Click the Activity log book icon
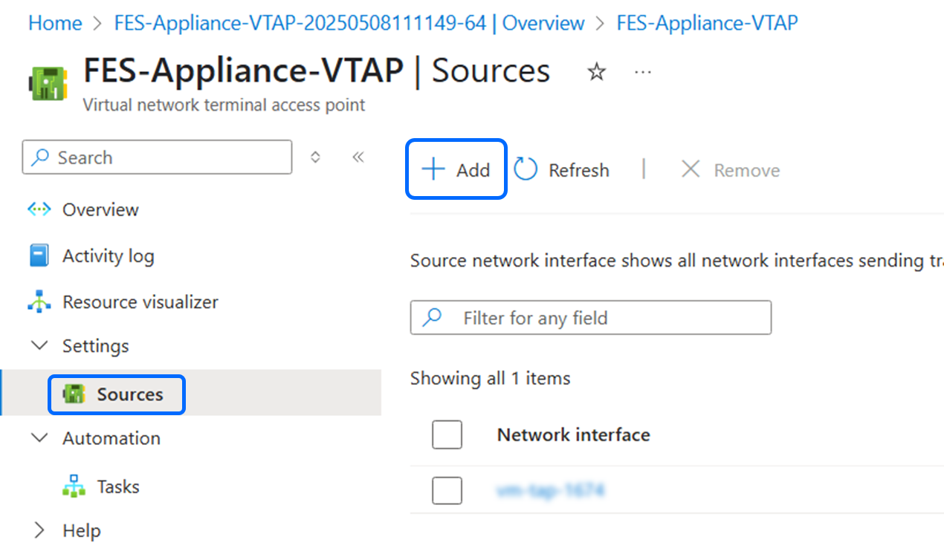This screenshot has height=560, width=944. coord(39,256)
